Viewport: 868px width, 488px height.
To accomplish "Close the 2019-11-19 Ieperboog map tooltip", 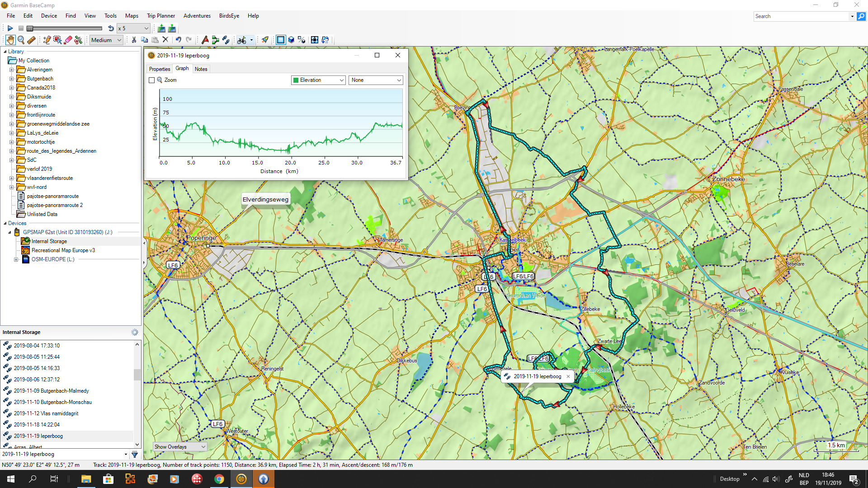I will tap(568, 376).
